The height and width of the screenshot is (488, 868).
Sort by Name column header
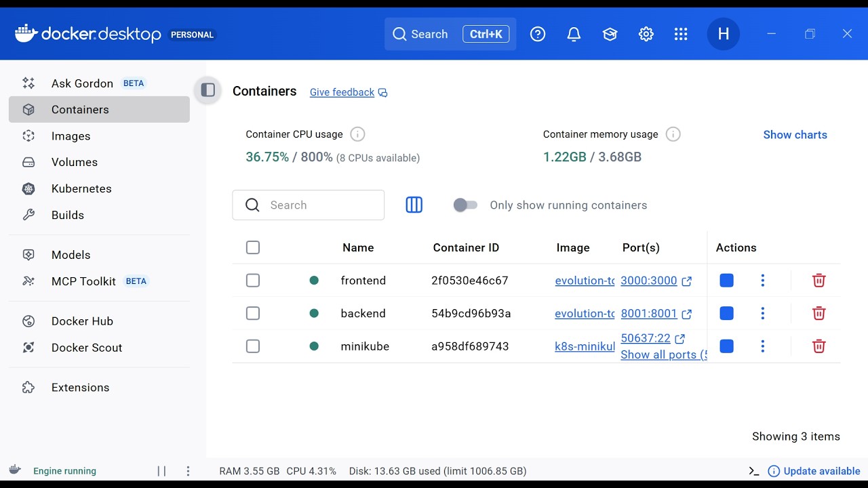[358, 247]
